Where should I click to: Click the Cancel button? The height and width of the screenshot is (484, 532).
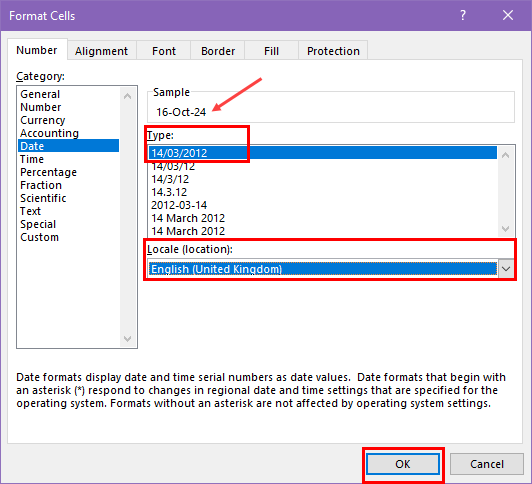(x=487, y=464)
